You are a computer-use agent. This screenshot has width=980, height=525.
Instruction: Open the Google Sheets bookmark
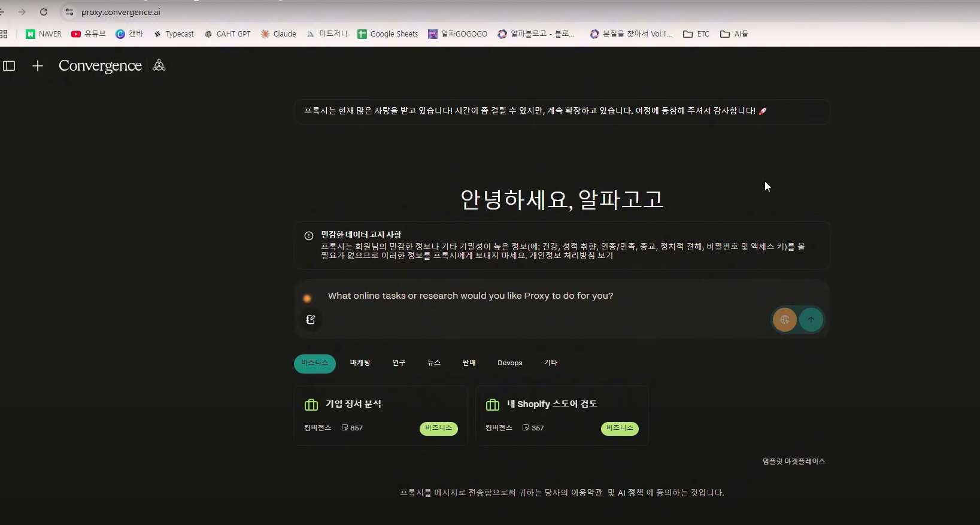click(x=388, y=34)
